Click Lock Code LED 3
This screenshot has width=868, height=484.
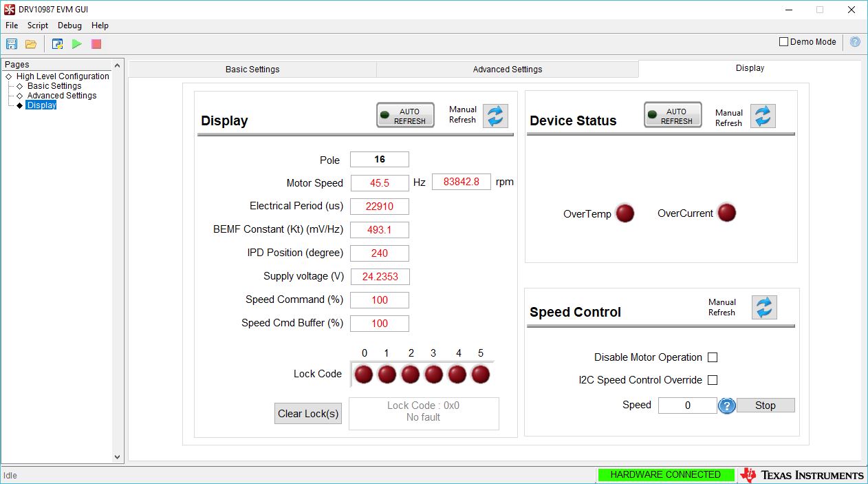pyautogui.click(x=434, y=375)
